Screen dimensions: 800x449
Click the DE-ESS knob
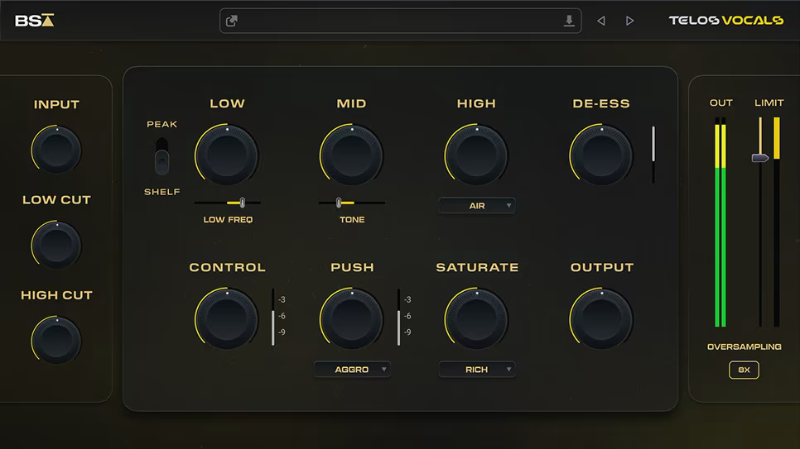click(601, 155)
